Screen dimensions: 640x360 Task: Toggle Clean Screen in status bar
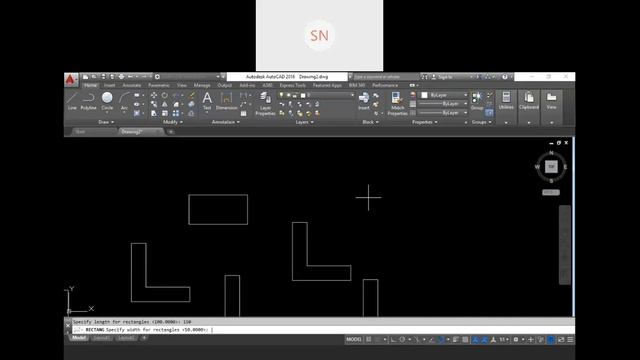pos(561,340)
